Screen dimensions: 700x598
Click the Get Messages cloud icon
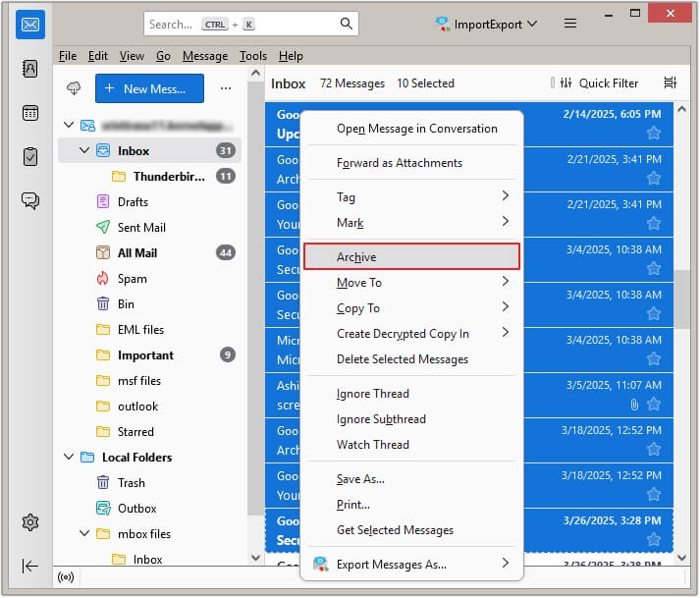tap(74, 88)
